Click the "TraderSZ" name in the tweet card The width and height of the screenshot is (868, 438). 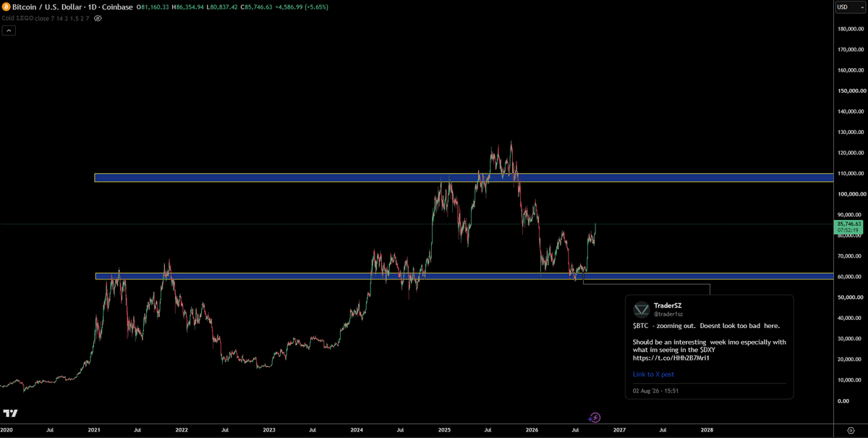668,306
